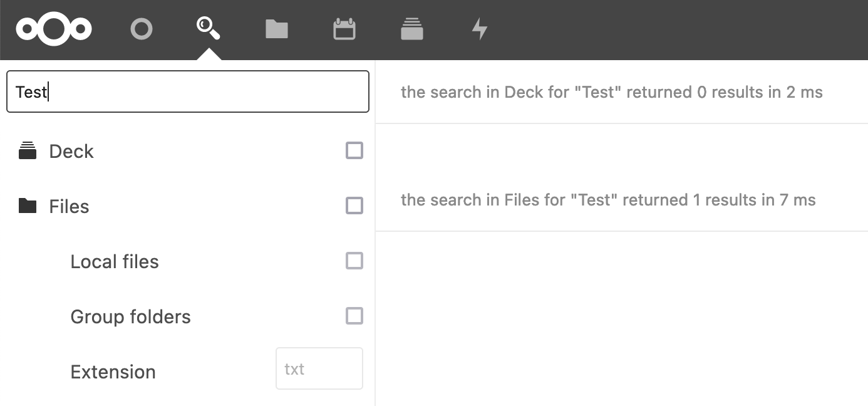Click the search field containing "Test"

coord(188,91)
